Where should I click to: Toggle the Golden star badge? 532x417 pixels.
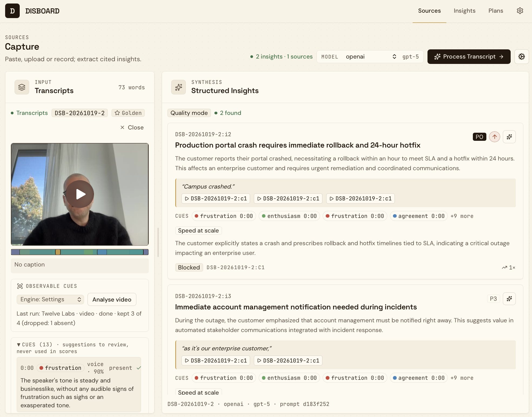(x=128, y=113)
